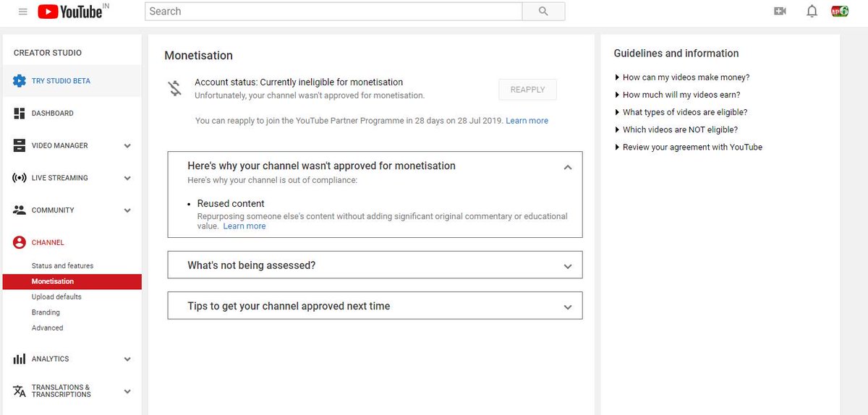This screenshot has height=415, width=868.
Task: Expand the Video Manager section chevron
Action: click(x=127, y=146)
